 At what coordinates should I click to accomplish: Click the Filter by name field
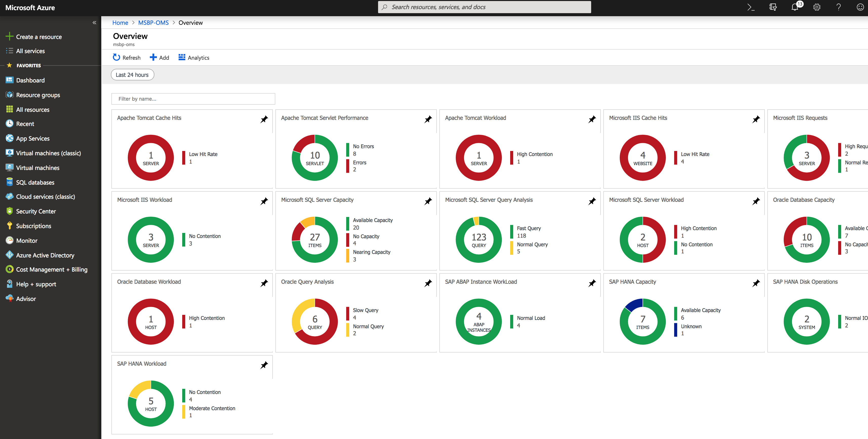pyautogui.click(x=193, y=99)
